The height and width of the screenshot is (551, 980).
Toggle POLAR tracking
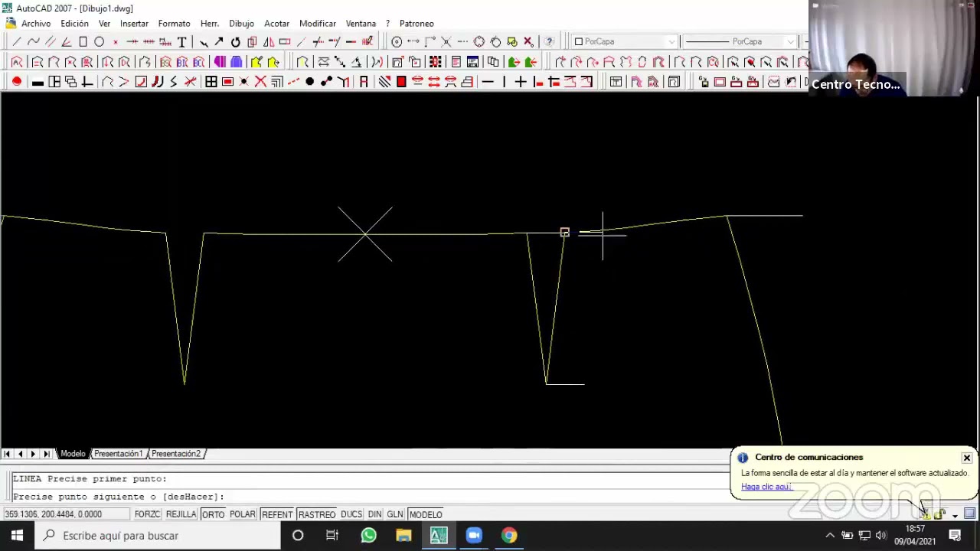coord(243,514)
